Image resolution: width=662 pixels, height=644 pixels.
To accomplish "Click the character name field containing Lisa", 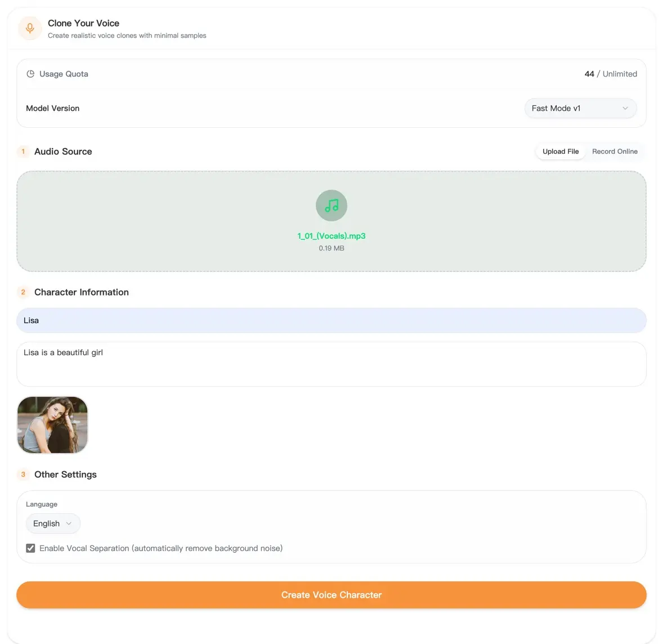I will (331, 320).
